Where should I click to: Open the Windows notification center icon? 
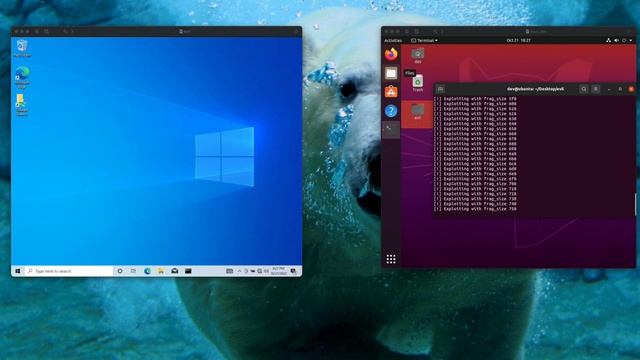point(293,271)
